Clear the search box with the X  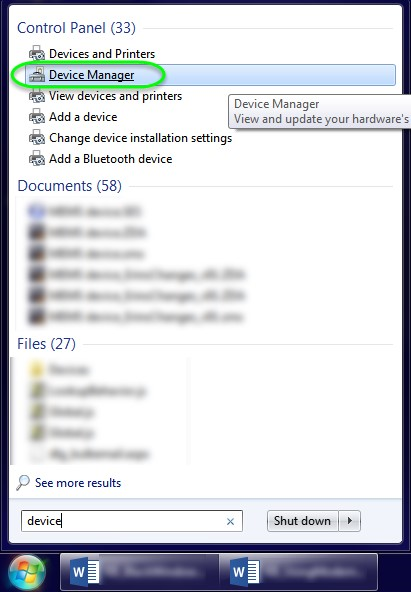click(230, 521)
